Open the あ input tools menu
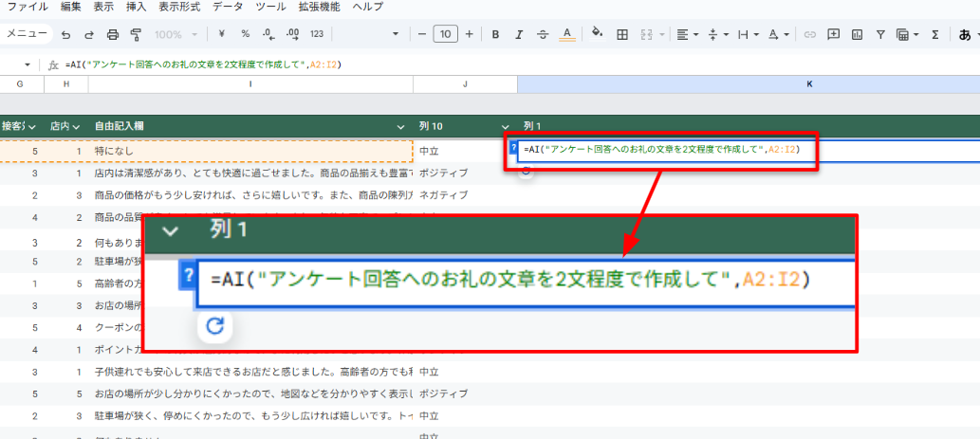Screen dimensions: 980x439 click(967, 34)
